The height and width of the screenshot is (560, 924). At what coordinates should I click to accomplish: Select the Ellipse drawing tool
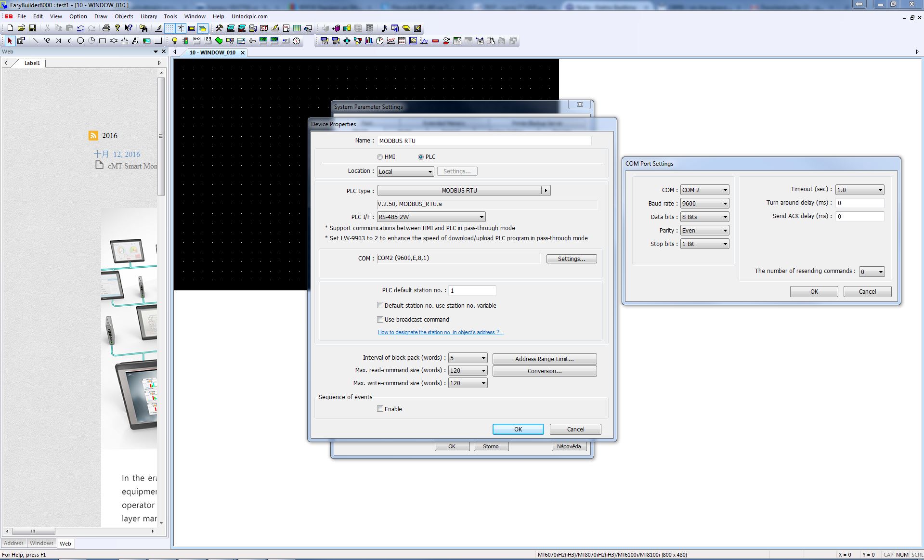click(x=80, y=41)
